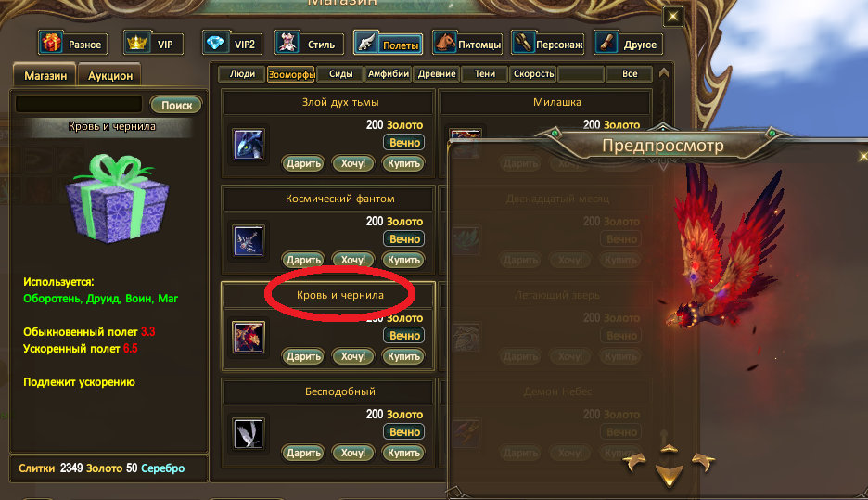Open the Питомцы horse category
This screenshot has width=868, height=500.
467,44
